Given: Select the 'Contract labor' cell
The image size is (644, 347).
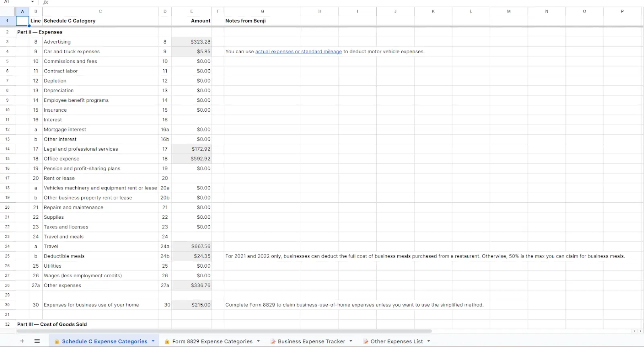Looking at the screenshot, I should pos(100,71).
